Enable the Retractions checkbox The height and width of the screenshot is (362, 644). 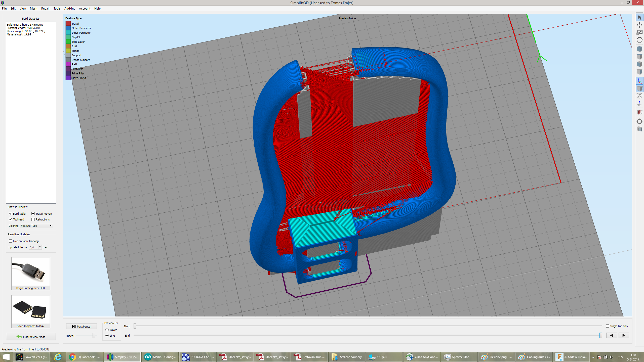point(33,219)
